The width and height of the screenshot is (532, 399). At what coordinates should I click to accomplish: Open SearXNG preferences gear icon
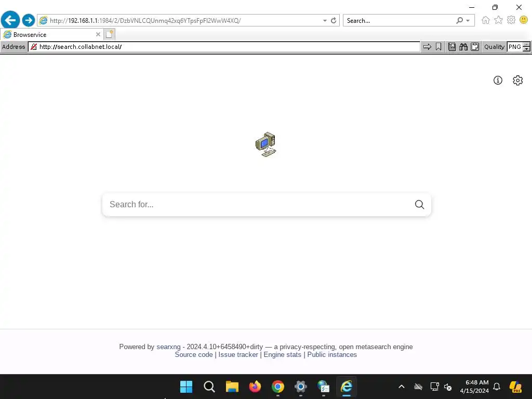[518, 80]
